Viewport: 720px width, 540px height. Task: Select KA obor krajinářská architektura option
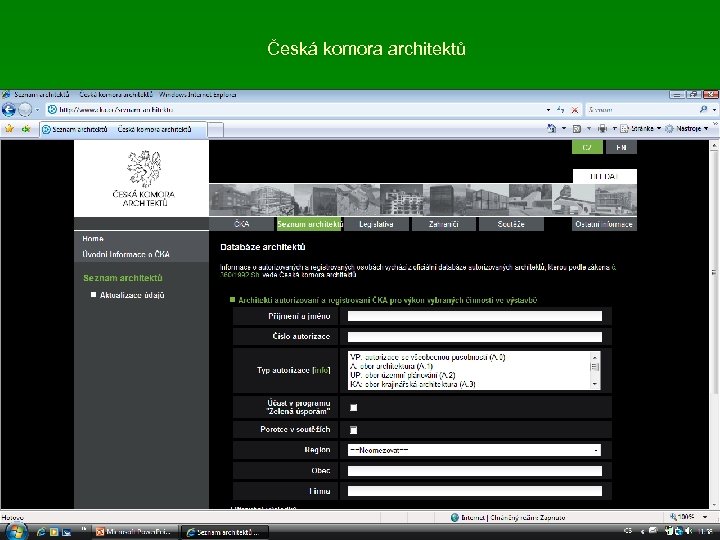pyautogui.click(x=412, y=384)
